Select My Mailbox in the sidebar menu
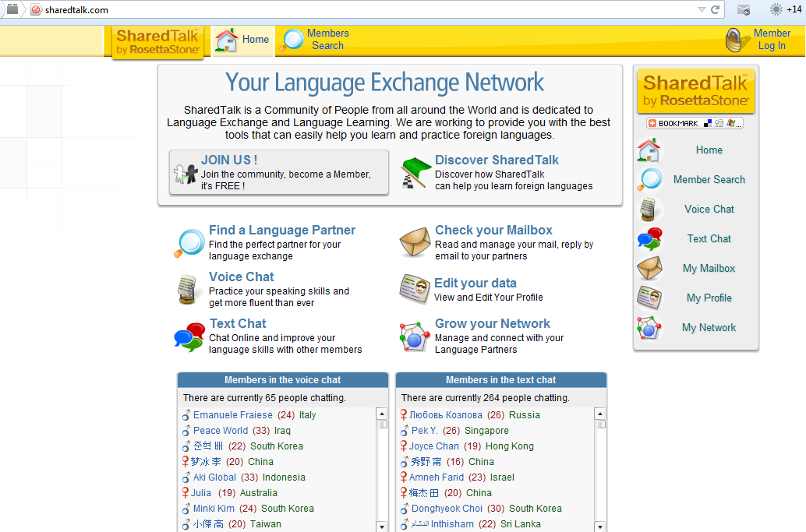806x532 pixels. (x=709, y=268)
